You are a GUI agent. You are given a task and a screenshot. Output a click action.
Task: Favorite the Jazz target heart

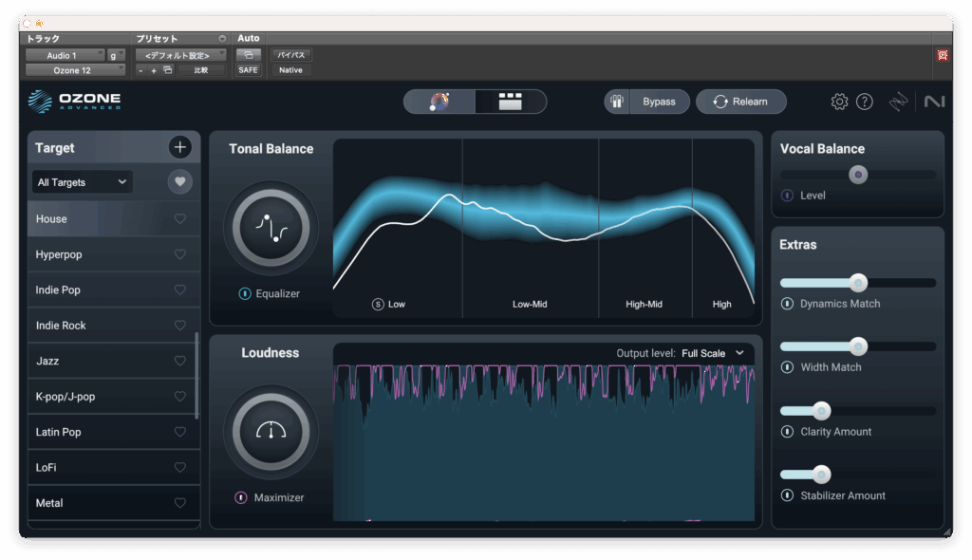180,361
